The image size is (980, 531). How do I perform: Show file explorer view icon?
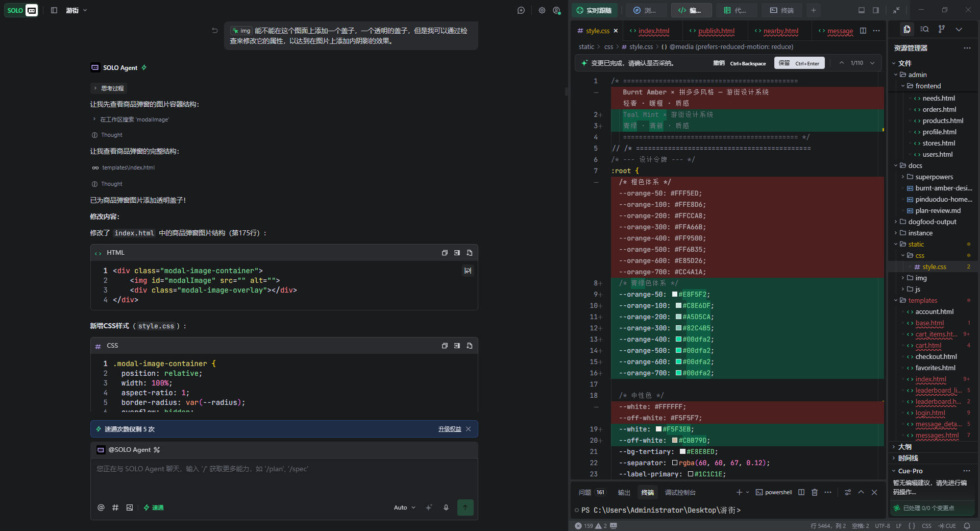click(x=907, y=29)
